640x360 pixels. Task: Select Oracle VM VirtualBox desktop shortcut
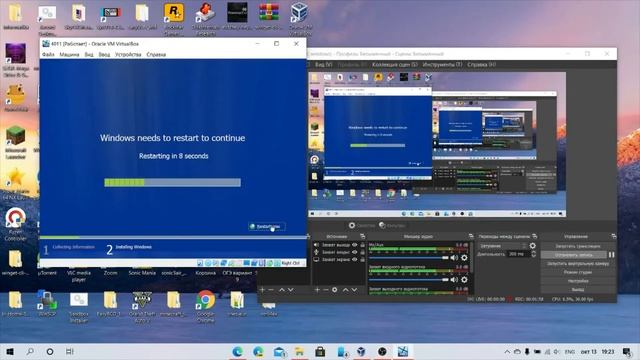[300, 18]
